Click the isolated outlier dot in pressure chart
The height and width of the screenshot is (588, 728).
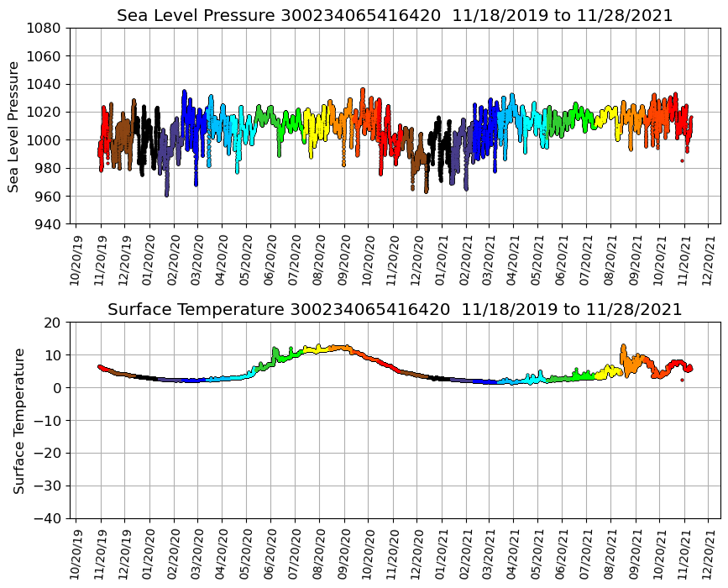pyautogui.click(x=682, y=160)
